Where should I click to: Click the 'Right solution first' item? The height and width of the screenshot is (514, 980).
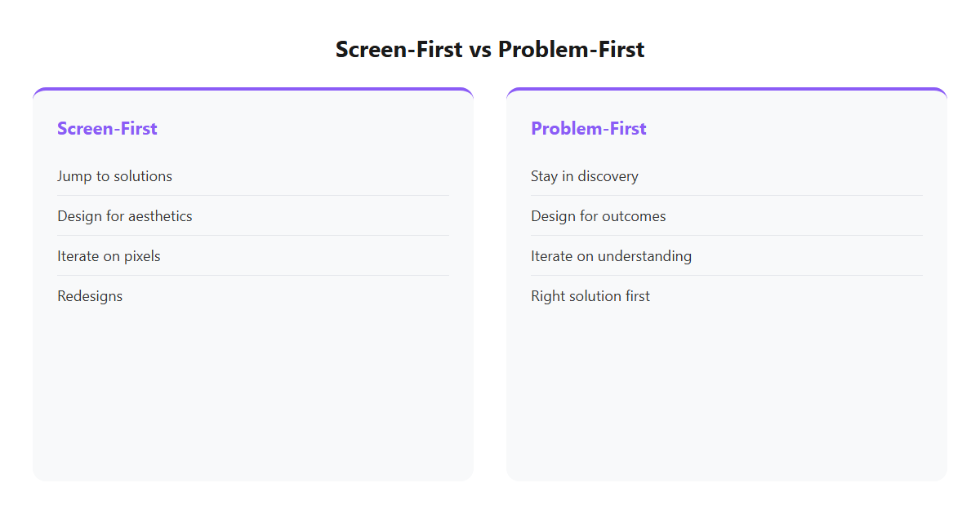pos(727,295)
